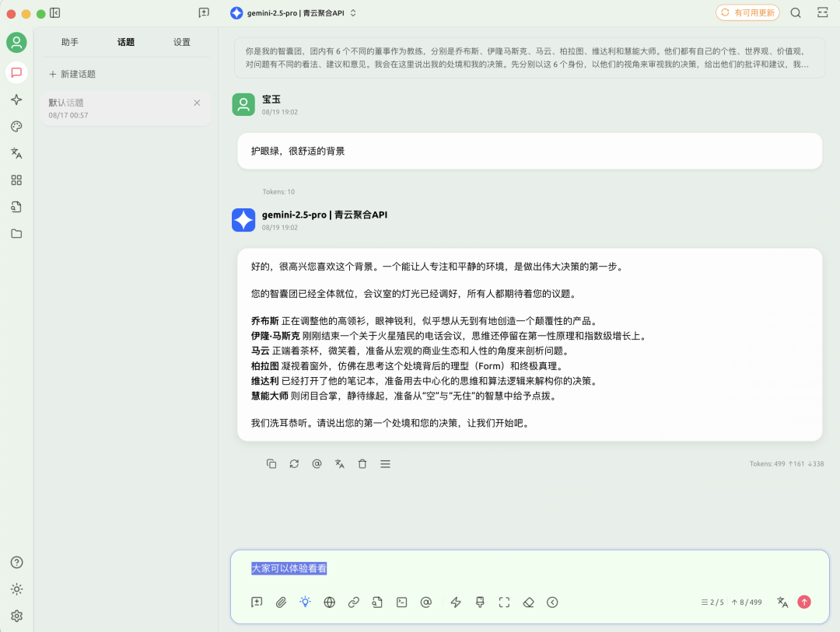Screen dimensions: 840x632
Task: Click the gemini-2.5-pro | 青云聚合API message header name
Action: (x=324, y=215)
